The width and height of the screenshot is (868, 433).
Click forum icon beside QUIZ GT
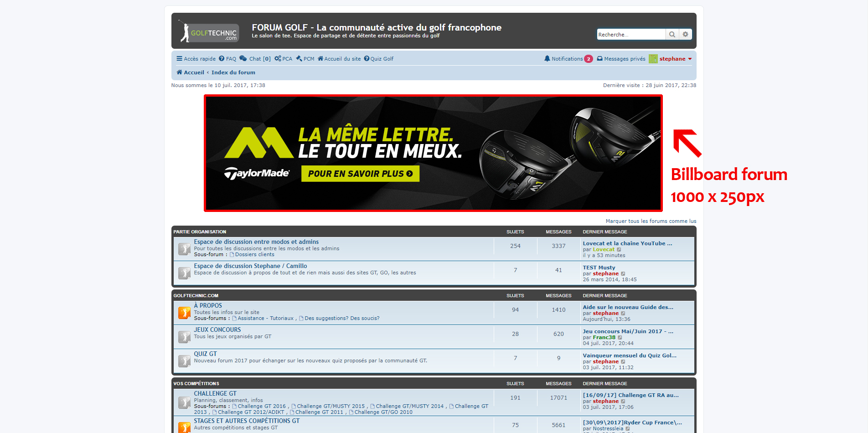pyautogui.click(x=184, y=361)
